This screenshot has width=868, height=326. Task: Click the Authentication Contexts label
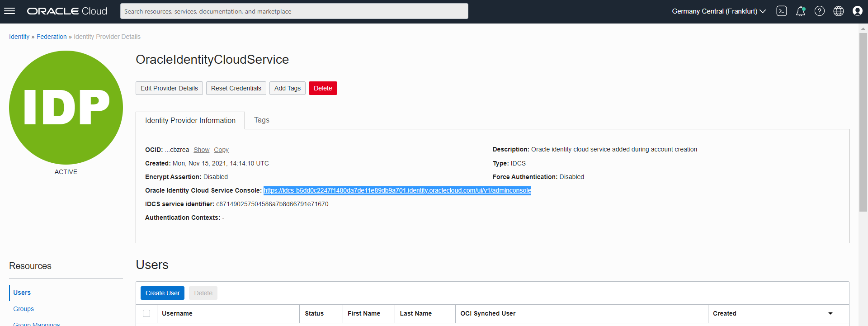click(183, 217)
